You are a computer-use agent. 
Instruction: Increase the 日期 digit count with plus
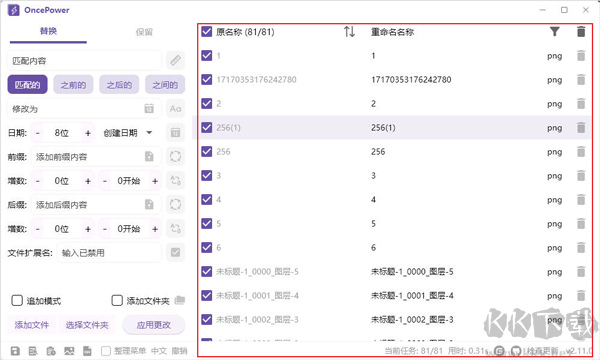tap(88, 133)
